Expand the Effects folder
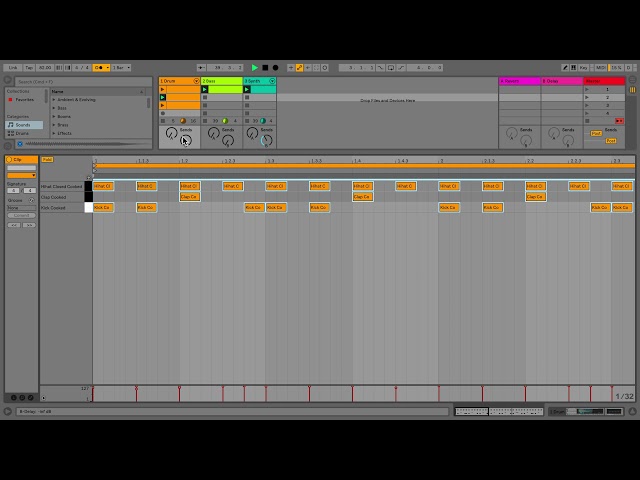The width and height of the screenshot is (640, 480). click(53, 133)
